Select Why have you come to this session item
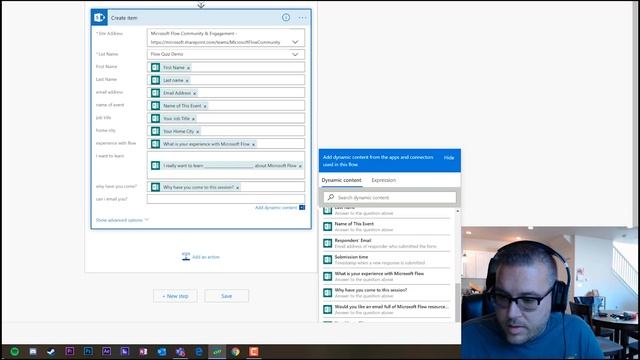 coord(387,293)
